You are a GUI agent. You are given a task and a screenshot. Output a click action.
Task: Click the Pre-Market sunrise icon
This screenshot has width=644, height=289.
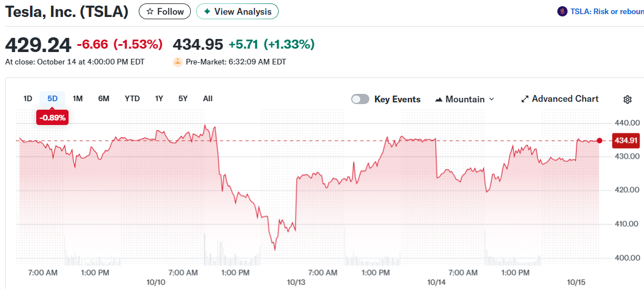coord(178,62)
